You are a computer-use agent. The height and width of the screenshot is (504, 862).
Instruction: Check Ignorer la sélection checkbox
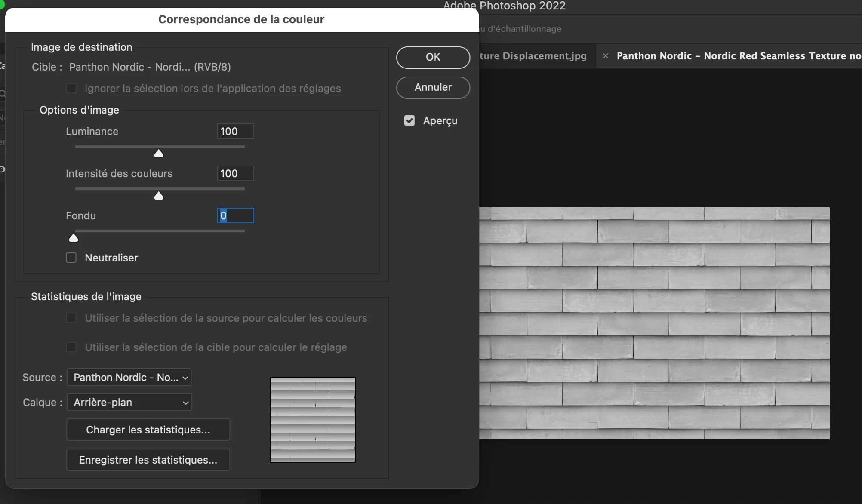71,88
